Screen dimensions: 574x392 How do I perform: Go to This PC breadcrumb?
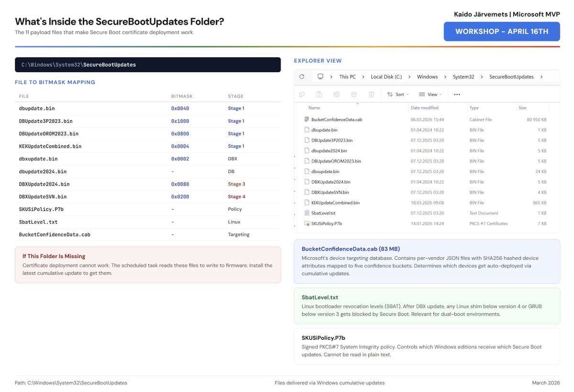tap(348, 76)
